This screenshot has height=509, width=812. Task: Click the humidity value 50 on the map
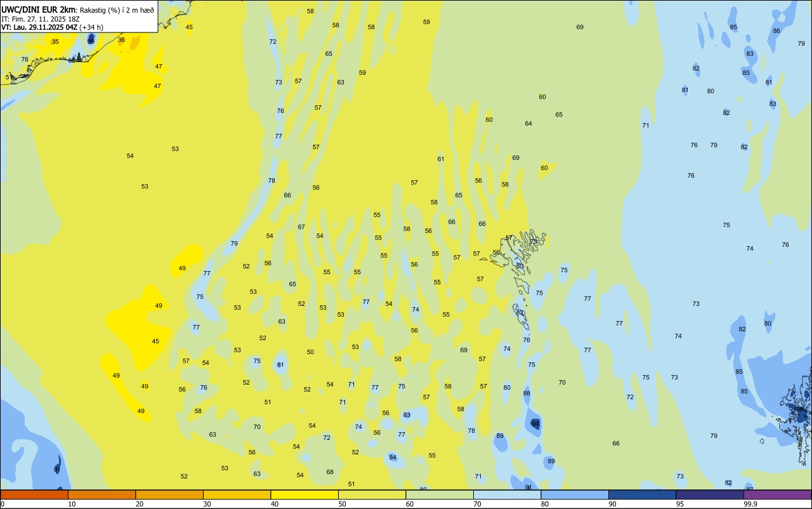point(310,352)
